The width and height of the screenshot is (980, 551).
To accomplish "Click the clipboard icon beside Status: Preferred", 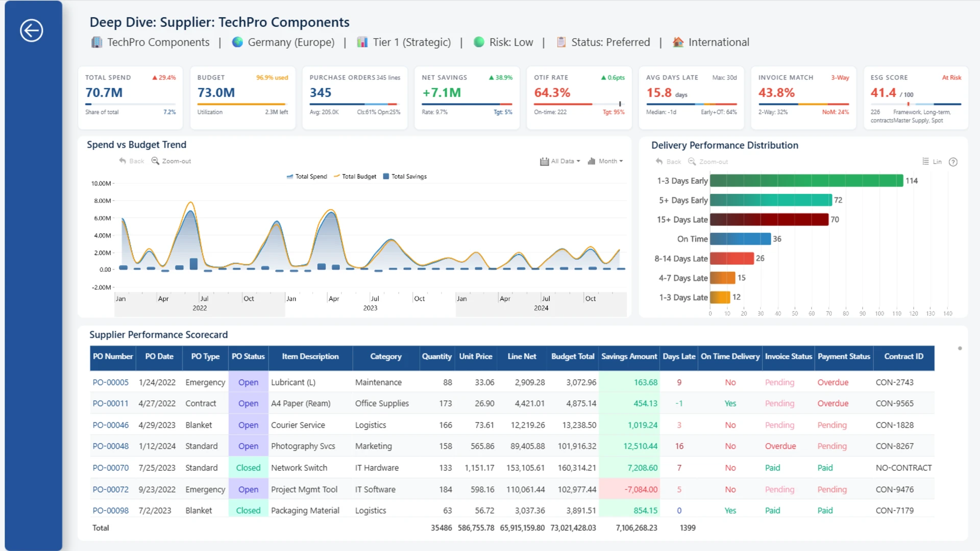I will coord(561,42).
